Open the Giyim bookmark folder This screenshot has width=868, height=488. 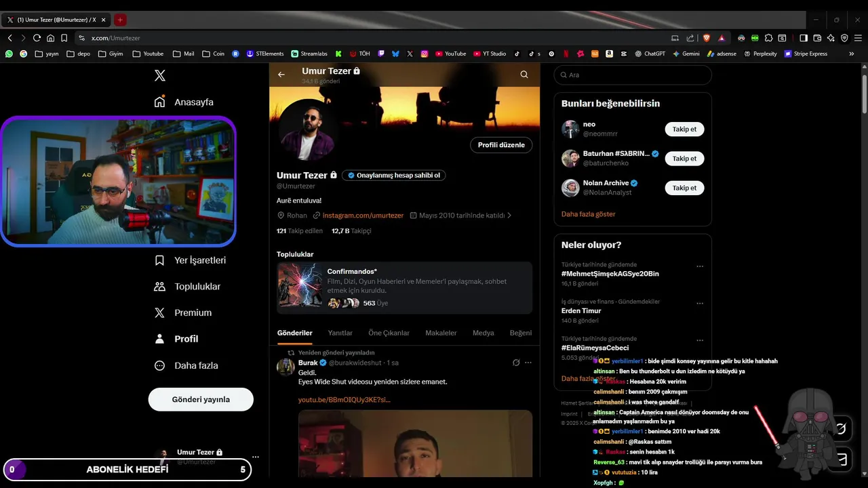[x=111, y=54]
